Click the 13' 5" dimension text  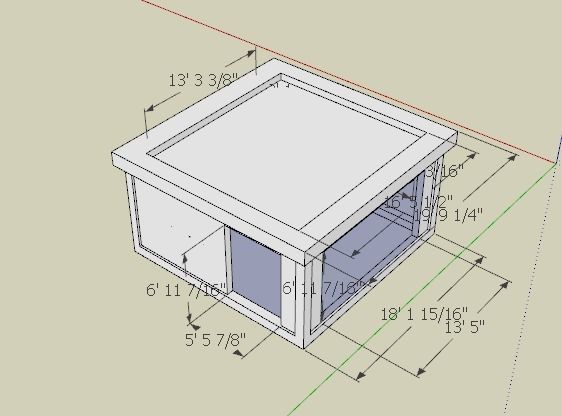point(465,327)
